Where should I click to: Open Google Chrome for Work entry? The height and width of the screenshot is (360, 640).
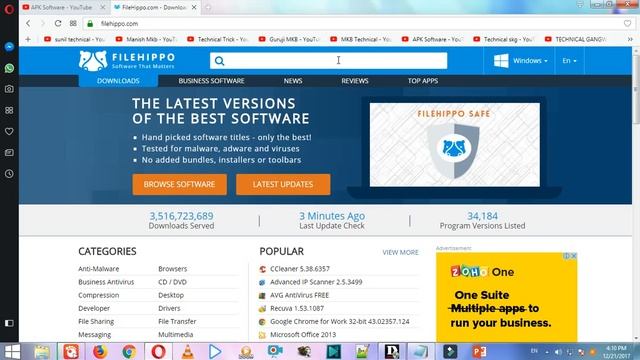(x=340, y=321)
